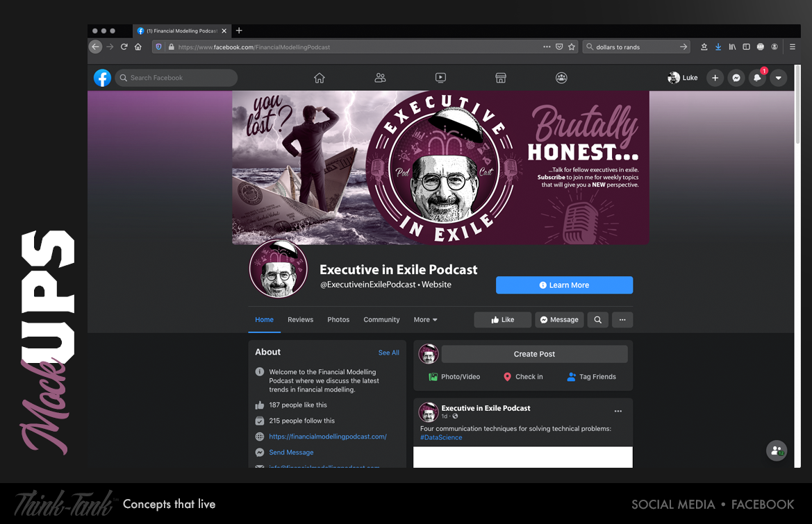Click the page profile picture
This screenshot has height=524, width=812.
pos(279,269)
